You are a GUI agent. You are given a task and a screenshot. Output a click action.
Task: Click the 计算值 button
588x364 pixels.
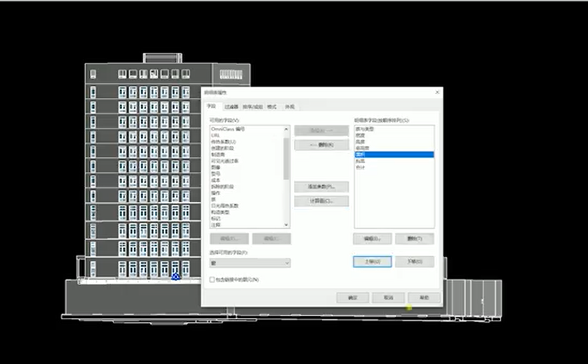pyautogui.click(x=321, y=201)
